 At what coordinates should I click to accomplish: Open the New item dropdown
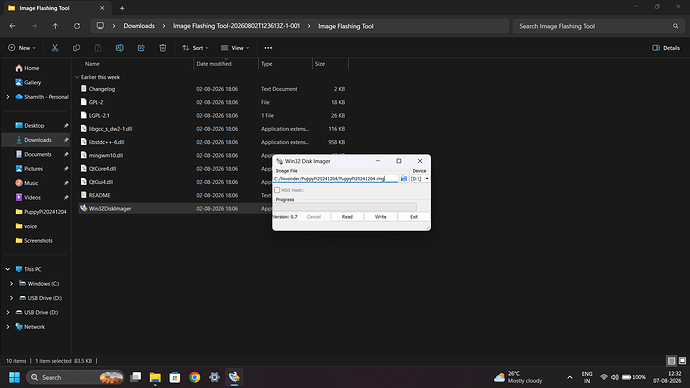[x=22, y=48]
